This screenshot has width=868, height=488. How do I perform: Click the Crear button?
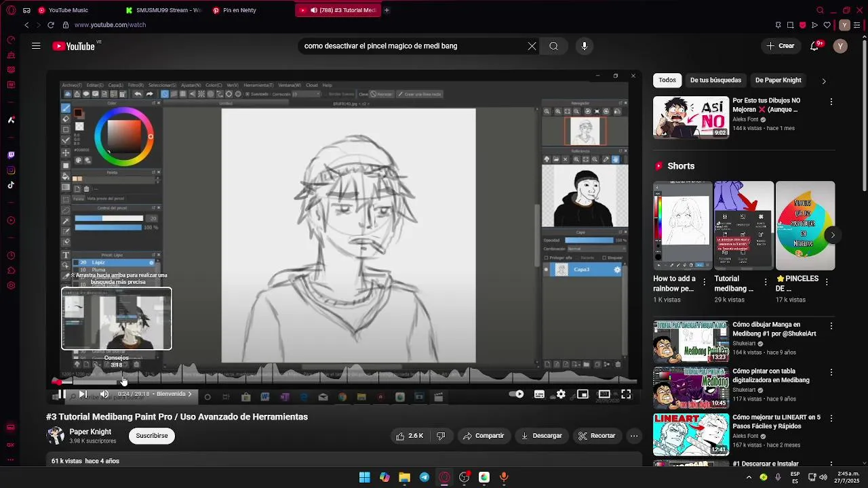[781, 46]
